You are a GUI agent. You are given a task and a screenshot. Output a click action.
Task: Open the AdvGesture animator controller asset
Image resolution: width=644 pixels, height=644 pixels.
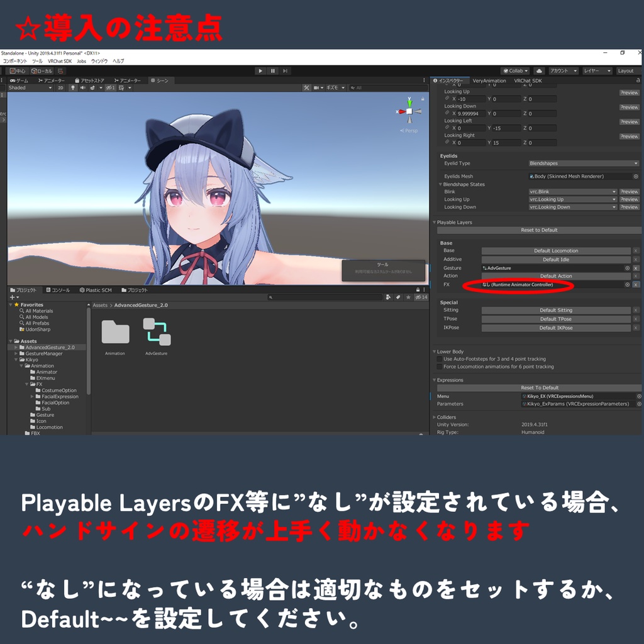click(x=157, y=336)
